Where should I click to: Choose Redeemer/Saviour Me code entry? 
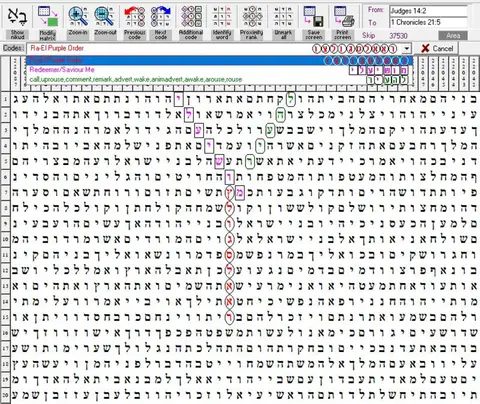[x=219, y=70]
